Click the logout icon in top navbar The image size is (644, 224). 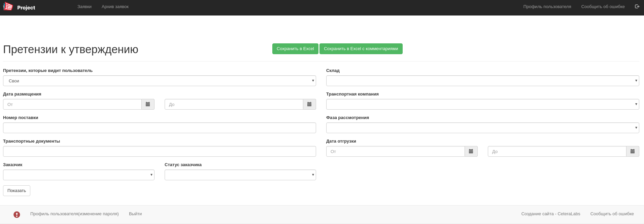[x=637, y=6]
